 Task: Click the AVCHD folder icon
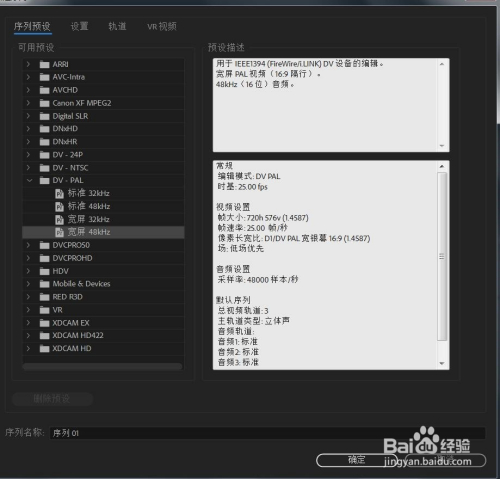click(44, 90)
